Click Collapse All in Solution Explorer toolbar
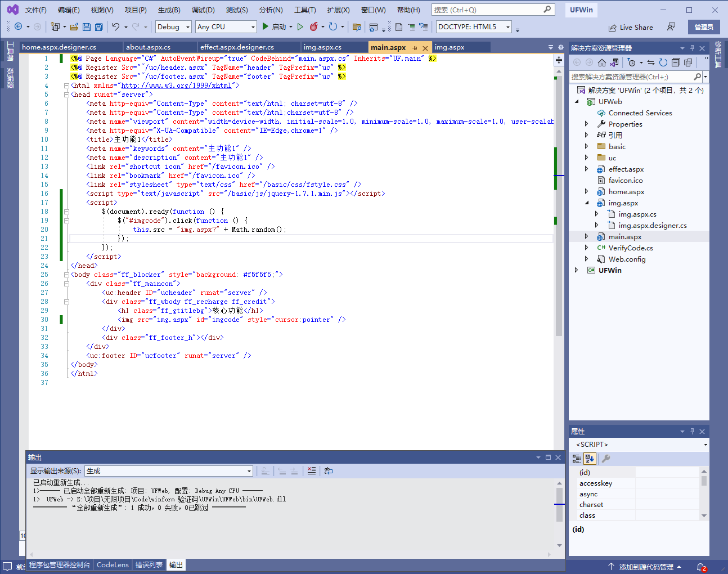Screen dimensions: 728x574 coord(676,62)
